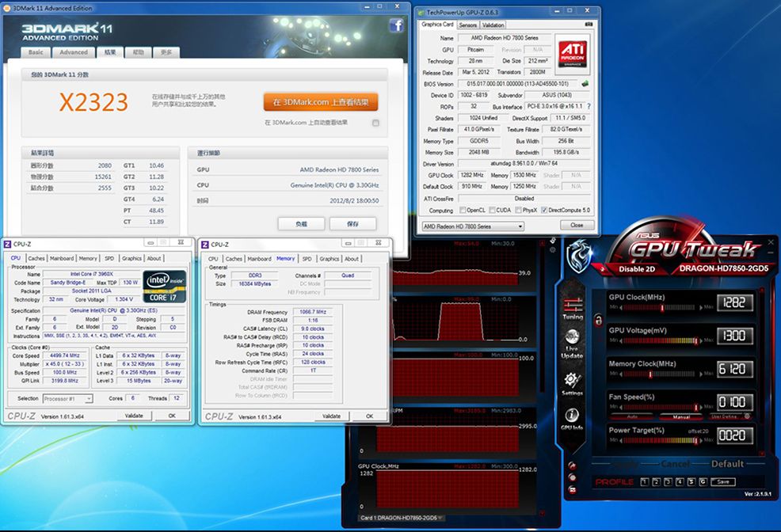The image size is (781, 532).
Task: Click the ASUS dragon logo in GPU Tweak
Action: point(578,255)
